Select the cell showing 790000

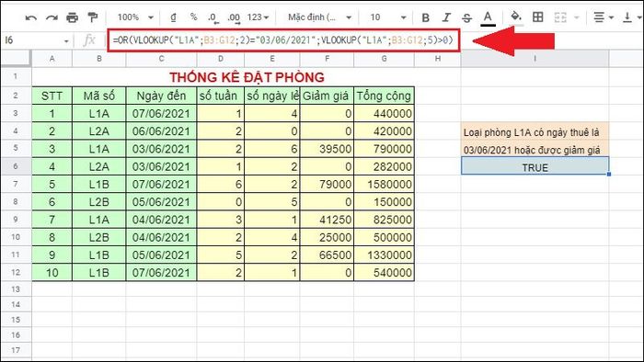[384, 149]
